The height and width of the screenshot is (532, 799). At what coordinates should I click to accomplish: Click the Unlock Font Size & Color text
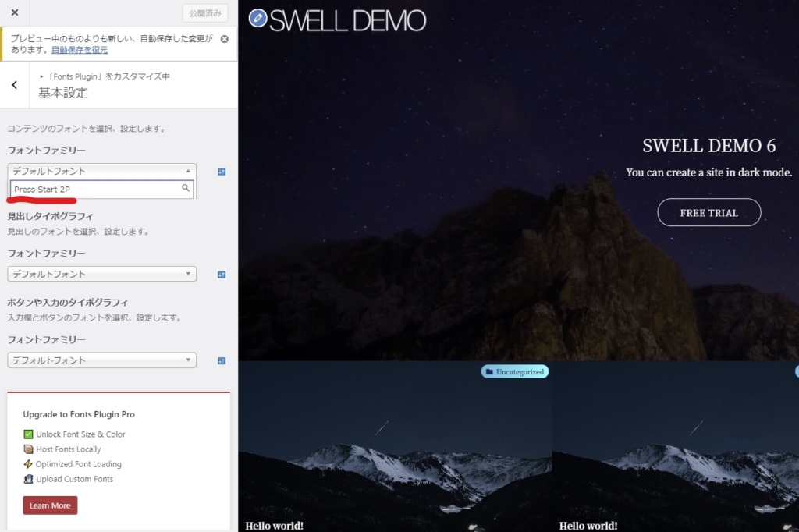coord(80,434)
